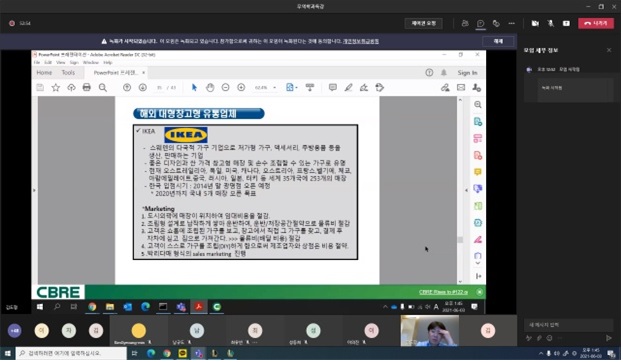Zoom in with the plus circle
623x362 pixels.
coord(241,87)
